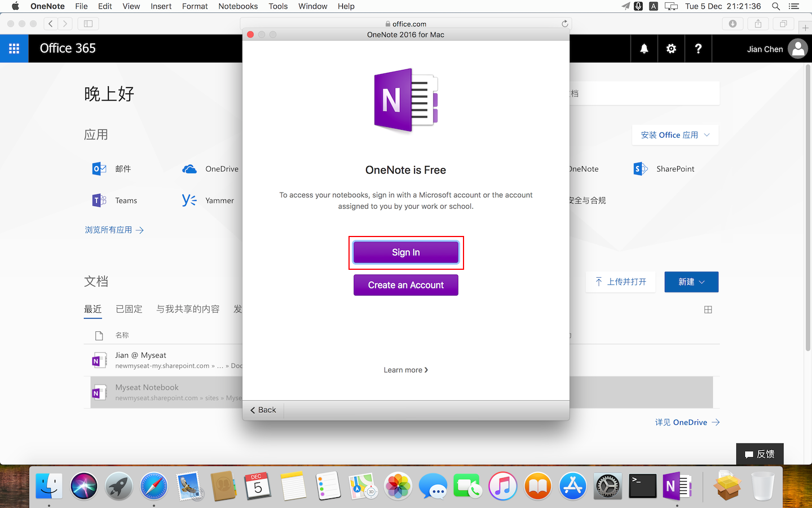Switch documents to grid view icon
Viewport: 812px width, 508px height.
click(708, 309)
